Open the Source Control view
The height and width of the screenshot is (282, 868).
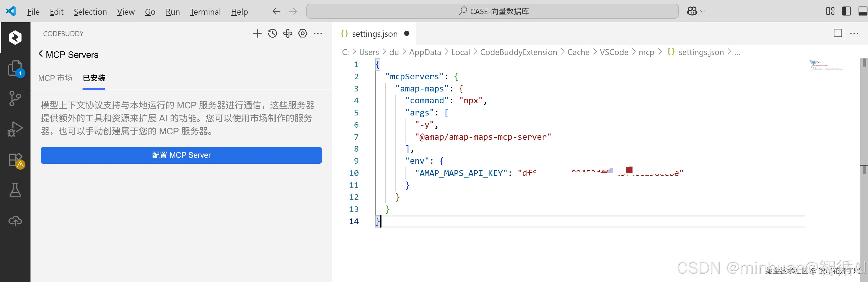[15, 99]
